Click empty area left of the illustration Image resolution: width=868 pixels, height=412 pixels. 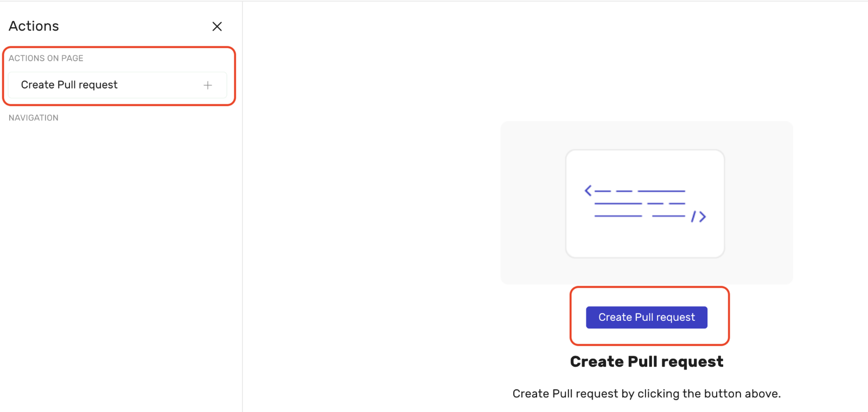pos(369,206)
